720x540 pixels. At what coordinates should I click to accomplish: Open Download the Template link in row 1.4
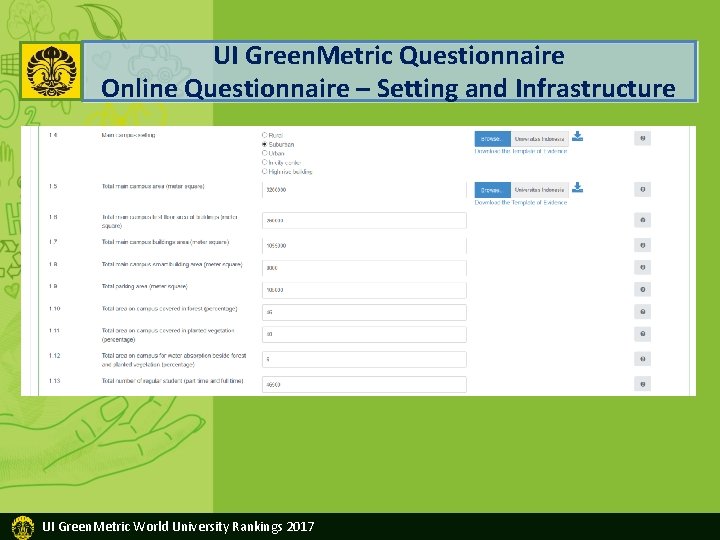(x=521, y=151)
